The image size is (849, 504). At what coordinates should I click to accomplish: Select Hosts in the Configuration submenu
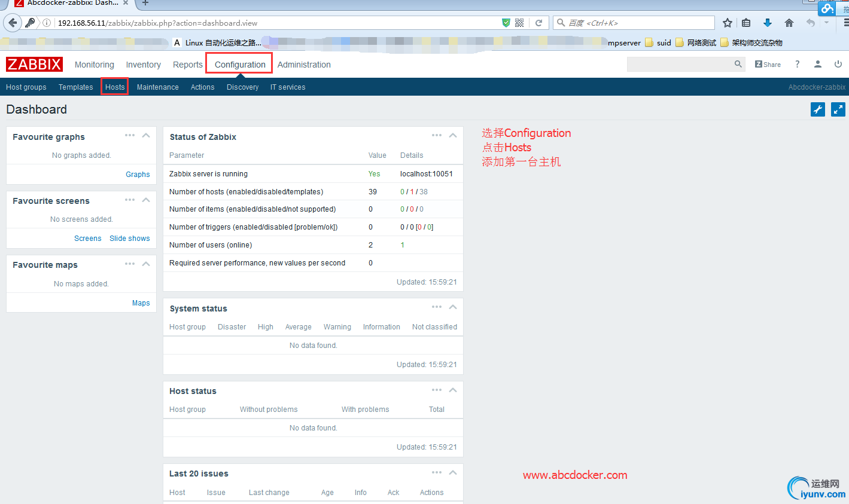[115, 87]
